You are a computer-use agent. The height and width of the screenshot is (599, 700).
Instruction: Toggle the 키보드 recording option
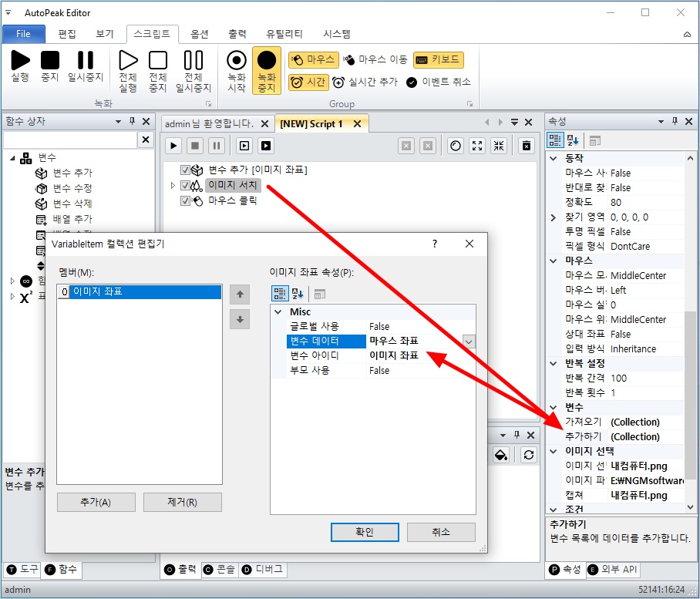coord(439,59)
